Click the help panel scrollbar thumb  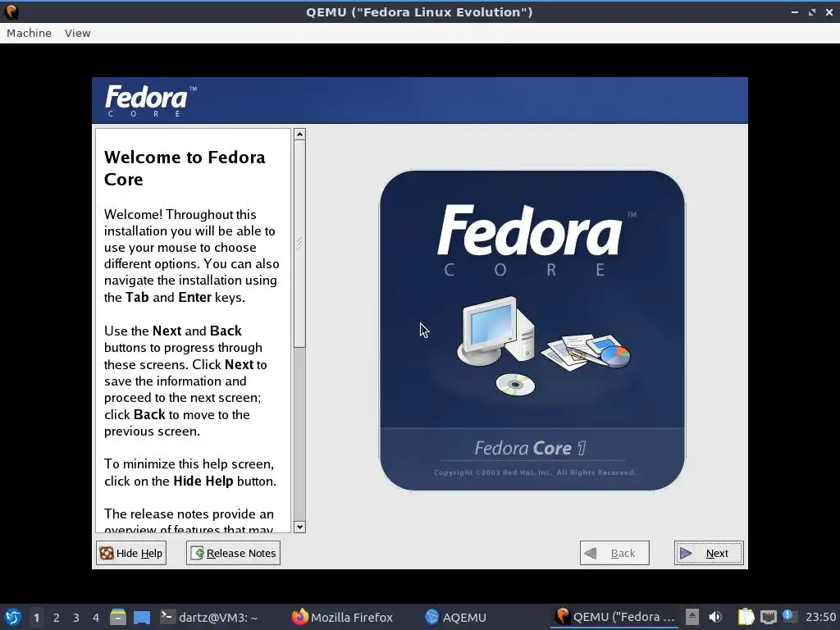point(300,244)
